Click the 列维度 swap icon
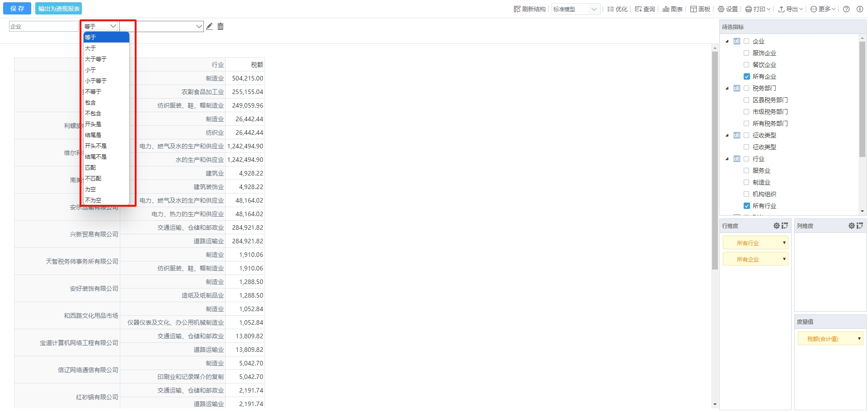The image size is (868, 412). [x=859, y=226]
